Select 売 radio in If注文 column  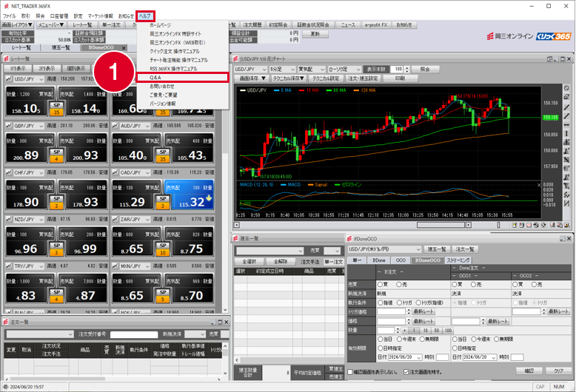[x=399, y=285]
